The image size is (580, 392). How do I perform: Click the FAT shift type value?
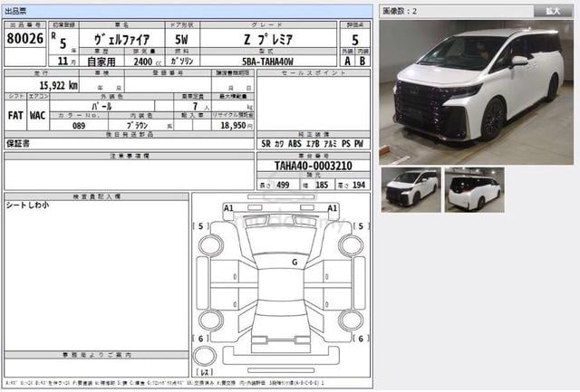coord(15,116)
